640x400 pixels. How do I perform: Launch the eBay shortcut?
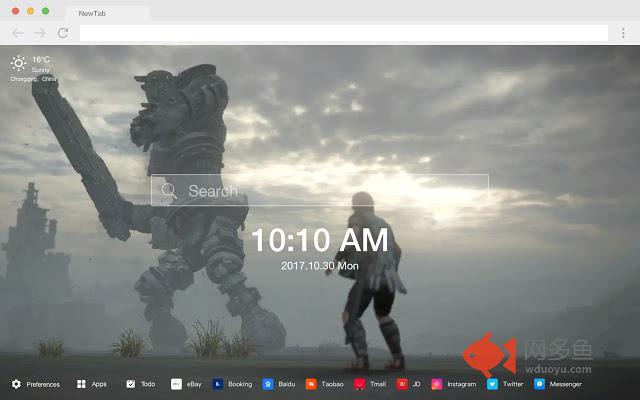coord(176,384)
